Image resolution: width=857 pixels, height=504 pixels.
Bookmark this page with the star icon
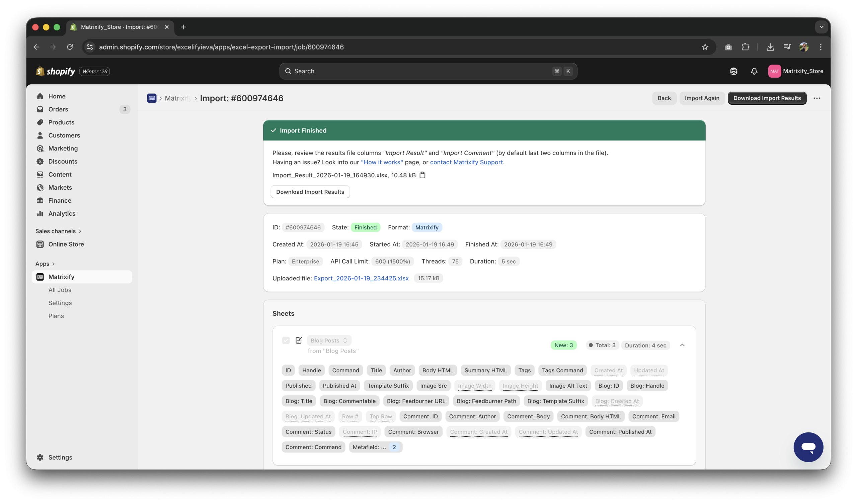pos(705,47)
